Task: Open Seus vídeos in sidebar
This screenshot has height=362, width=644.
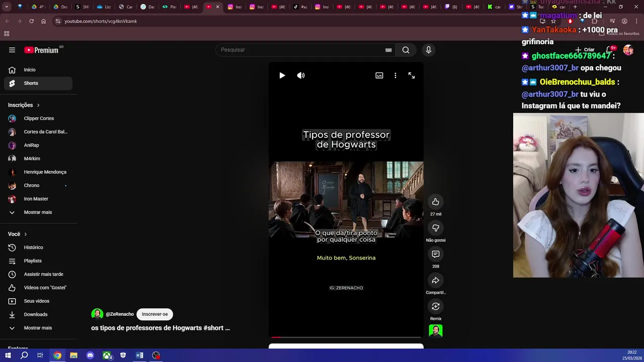Action: [x=38, y=301]
